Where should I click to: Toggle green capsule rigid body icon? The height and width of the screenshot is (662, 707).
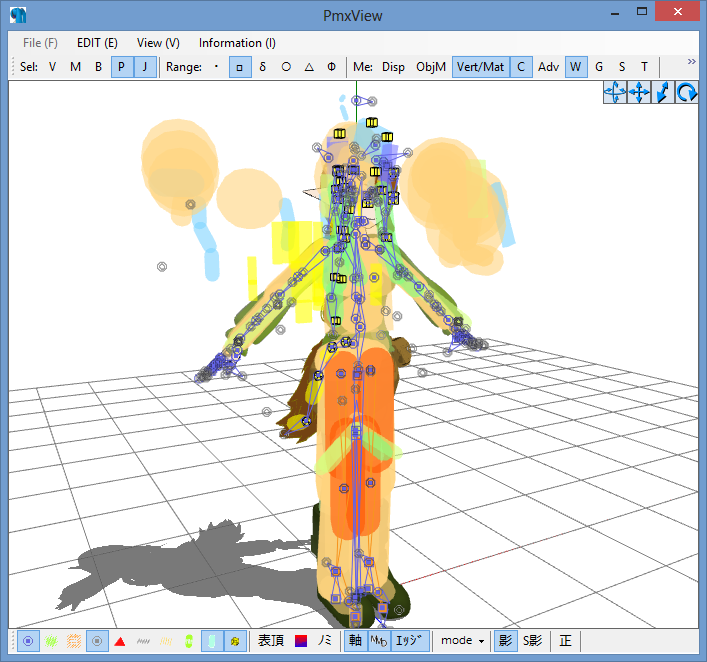point(189,641)
